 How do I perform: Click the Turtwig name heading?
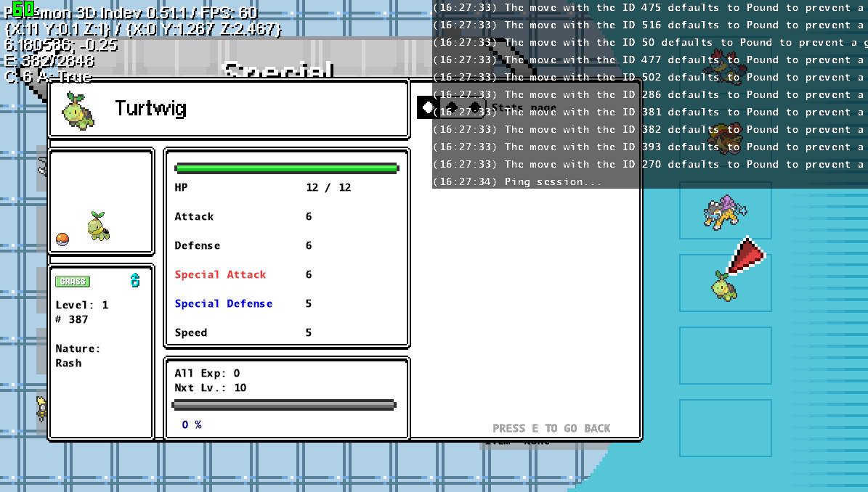(x=150, y=108)
